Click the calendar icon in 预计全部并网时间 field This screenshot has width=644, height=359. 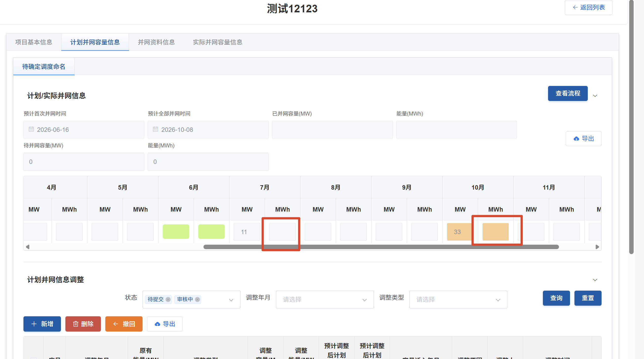pos(155,129)
